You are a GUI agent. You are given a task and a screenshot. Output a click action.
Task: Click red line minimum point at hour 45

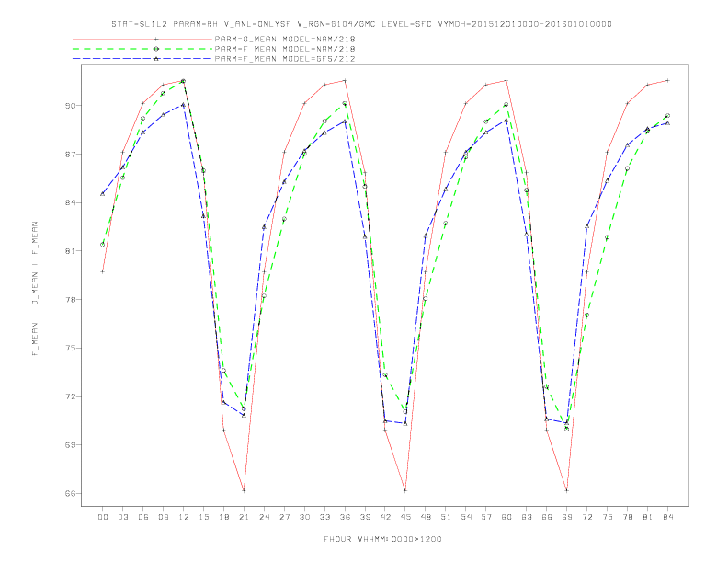tap(405, 490)
